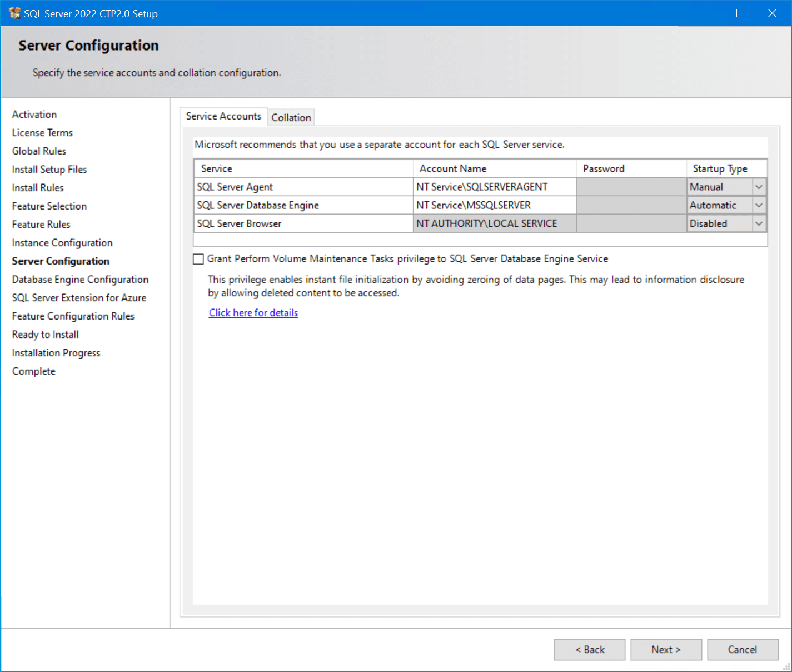Select the Service Accounts tab
Viewport: 792px width, 672px height.
pyautogui.click(x=223, y=116)
